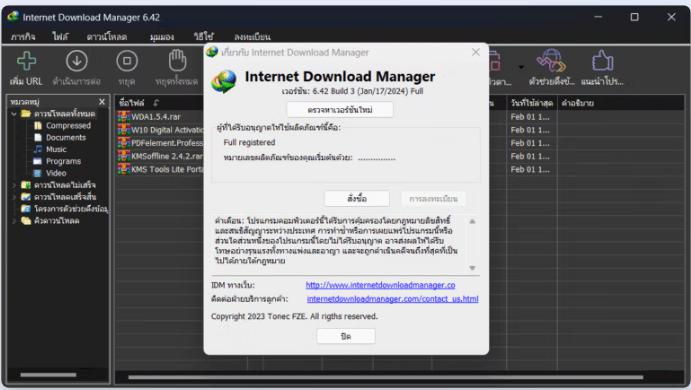
Task: Close the About dialog with X
Action: (x=476, y=52)
